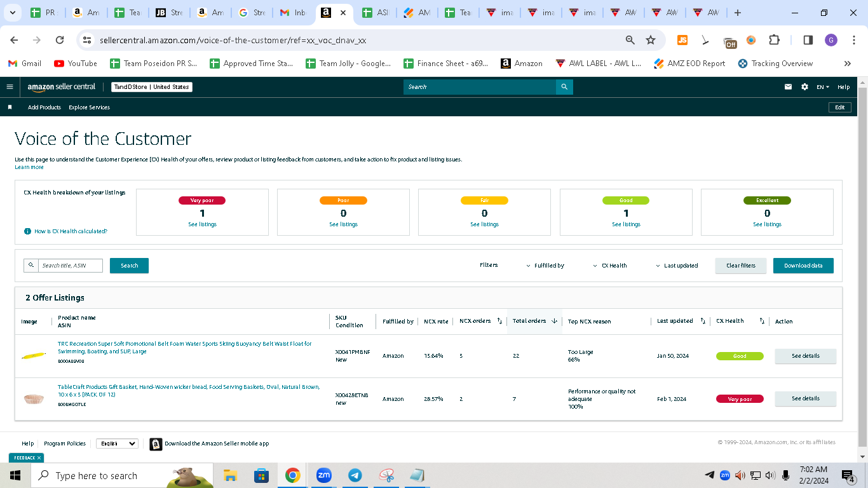Open Microsoft Store from the taskbar

261,475
